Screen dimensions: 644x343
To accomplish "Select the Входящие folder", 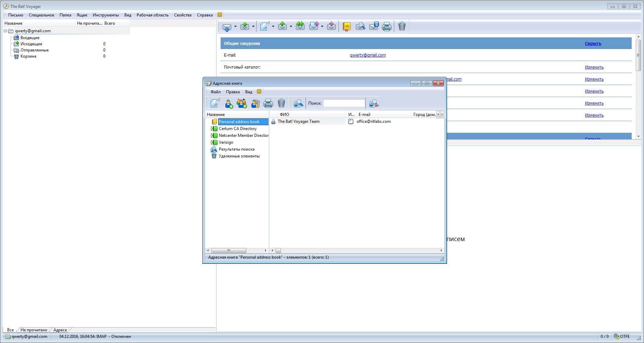I will pos(30,38).
